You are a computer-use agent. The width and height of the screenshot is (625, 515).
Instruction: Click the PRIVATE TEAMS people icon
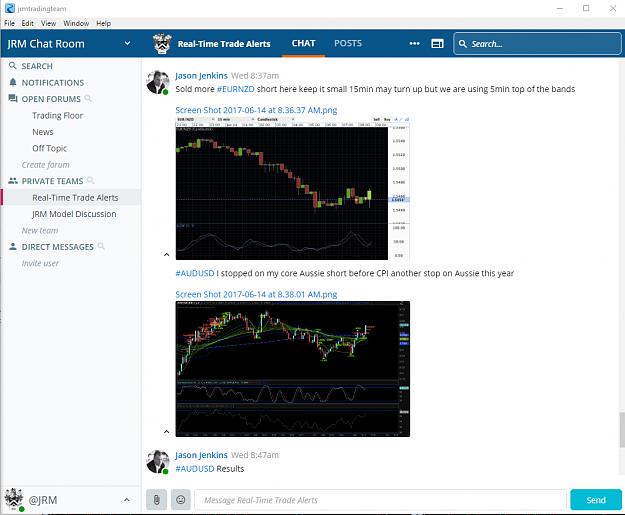click(13, 181)
